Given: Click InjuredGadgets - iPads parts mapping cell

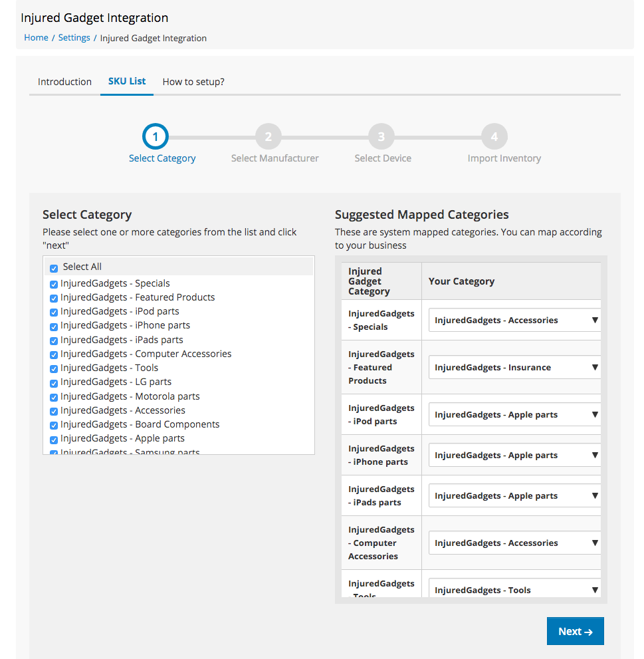Looking at the screenshot, I should 381,495.
